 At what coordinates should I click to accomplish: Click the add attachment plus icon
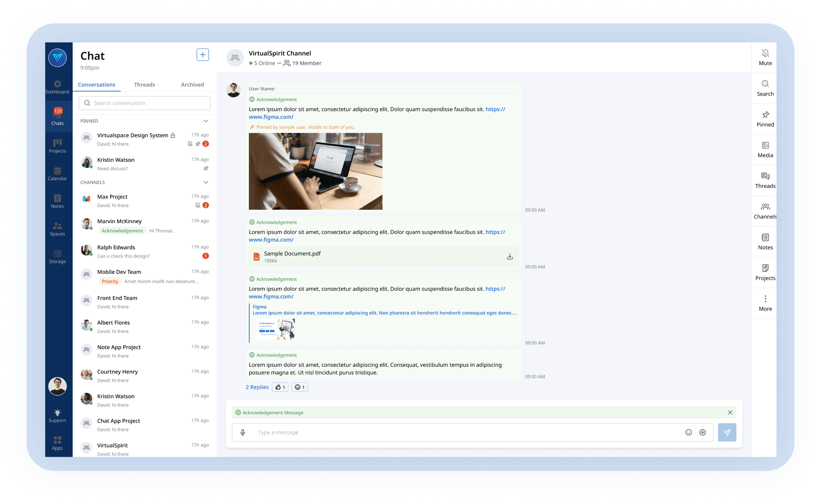point(702,432)
